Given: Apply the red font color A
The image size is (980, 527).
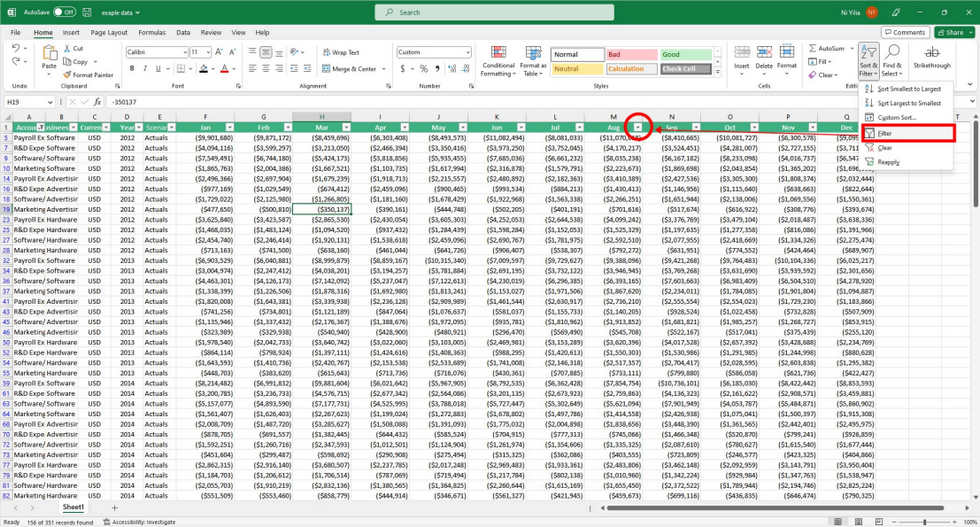Looking at the screenshot, I should point(224,69).
